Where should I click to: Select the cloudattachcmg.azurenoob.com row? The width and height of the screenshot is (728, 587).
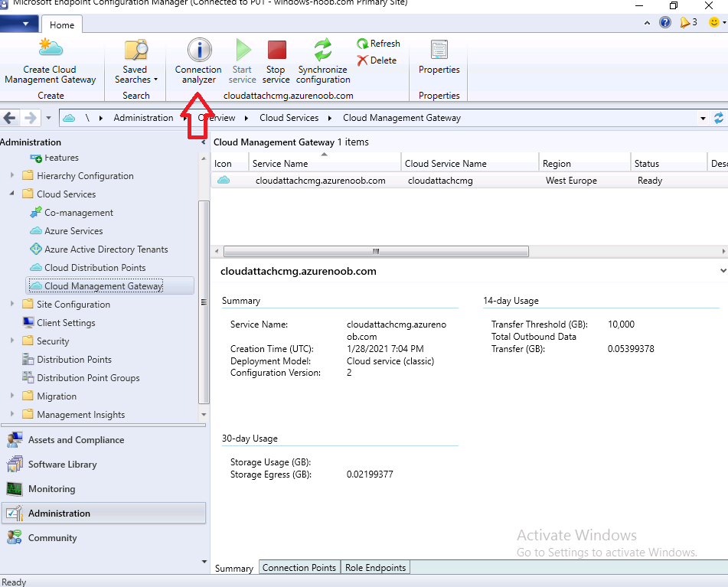[469, 181]
